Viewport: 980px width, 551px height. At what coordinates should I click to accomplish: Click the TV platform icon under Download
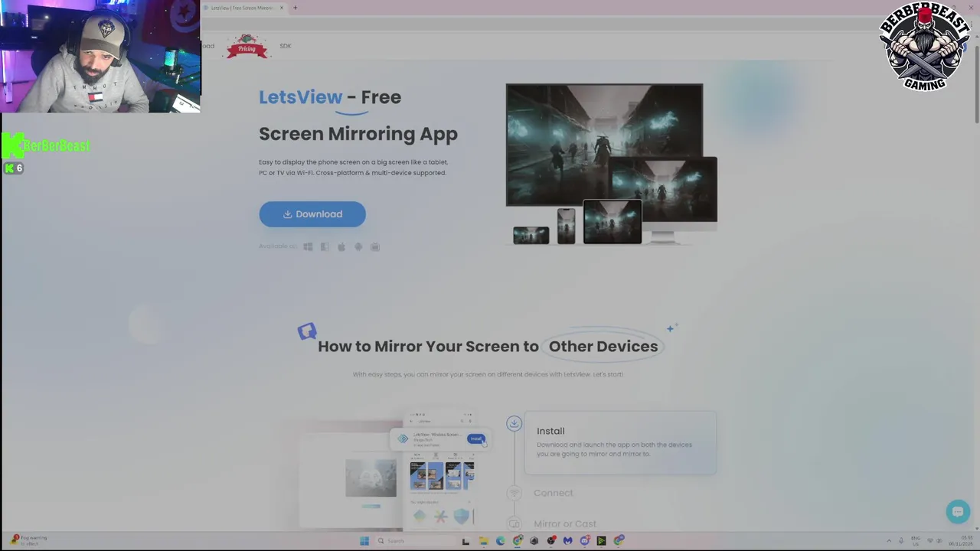tap(375, 246)
